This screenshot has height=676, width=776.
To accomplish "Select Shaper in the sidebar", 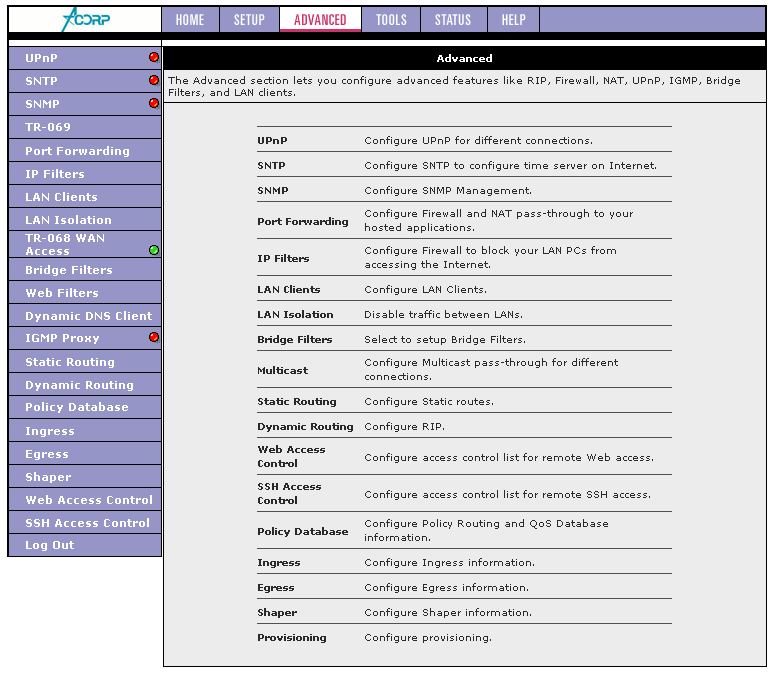I will (85, 477).
